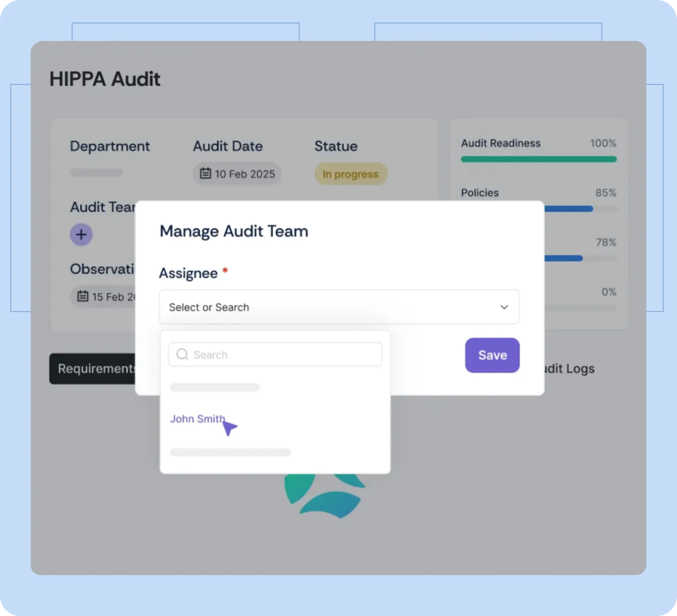Choose the placeholder option below John Smith
The height and width of the screenshot is (616, 677).
[x=230, y=453]
